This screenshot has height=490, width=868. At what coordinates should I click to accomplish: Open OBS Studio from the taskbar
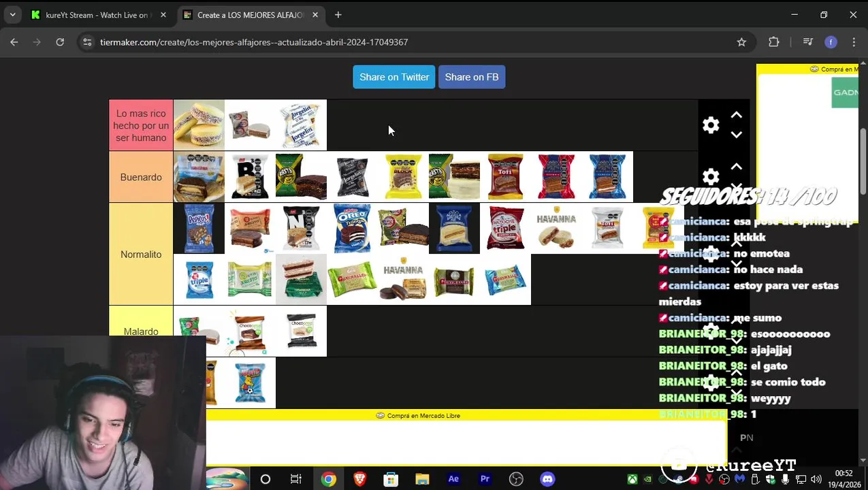pos(516,479)
